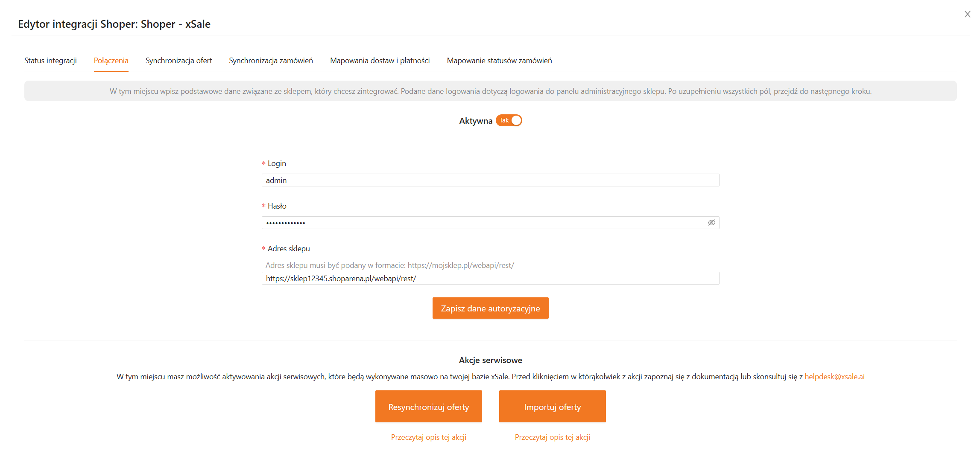Focus the Hasło password field
Image resolution: width=980 pixels, height=465 pixels.
(483, 223)
